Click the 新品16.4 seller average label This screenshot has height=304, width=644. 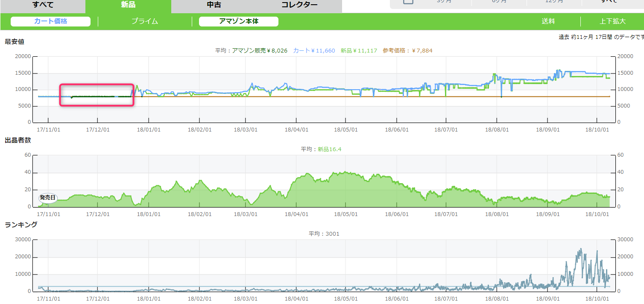(x=329, y=149)
